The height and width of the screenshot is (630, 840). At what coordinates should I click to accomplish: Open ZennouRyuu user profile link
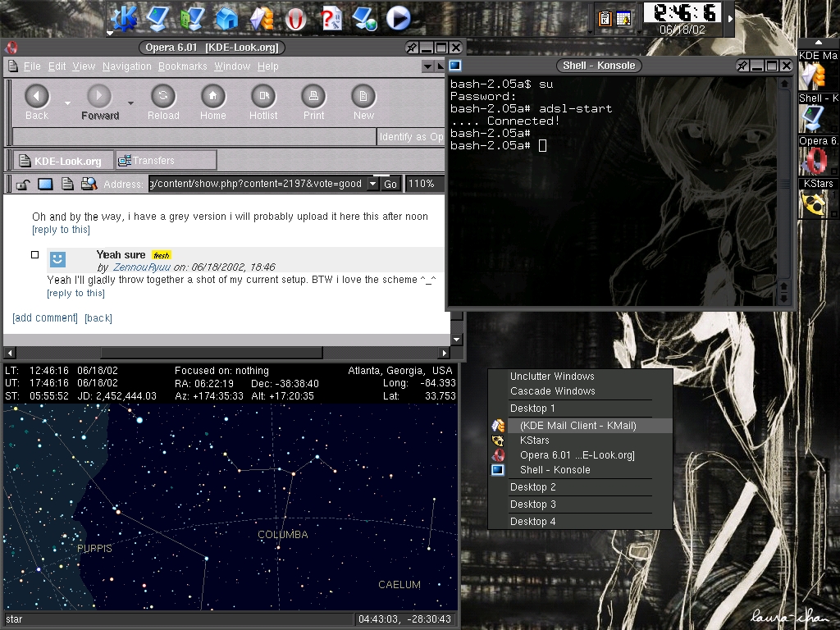pos(141,267)
